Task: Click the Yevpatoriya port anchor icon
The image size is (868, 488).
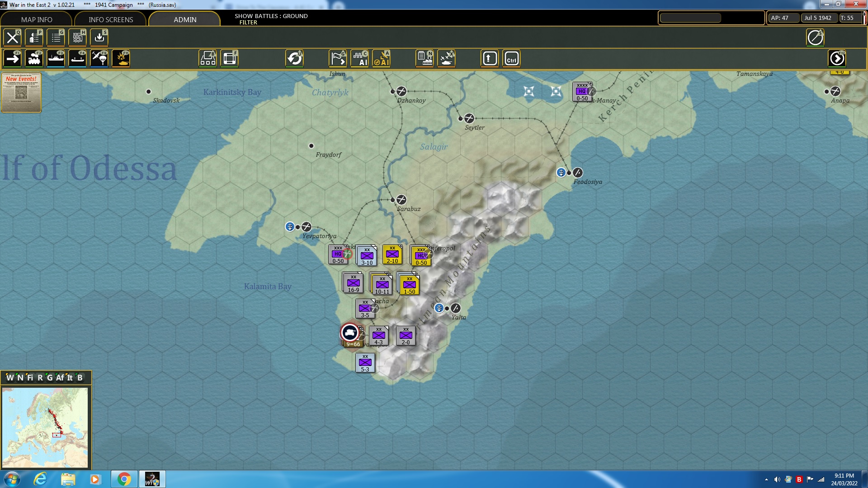Action: (290, 227)
